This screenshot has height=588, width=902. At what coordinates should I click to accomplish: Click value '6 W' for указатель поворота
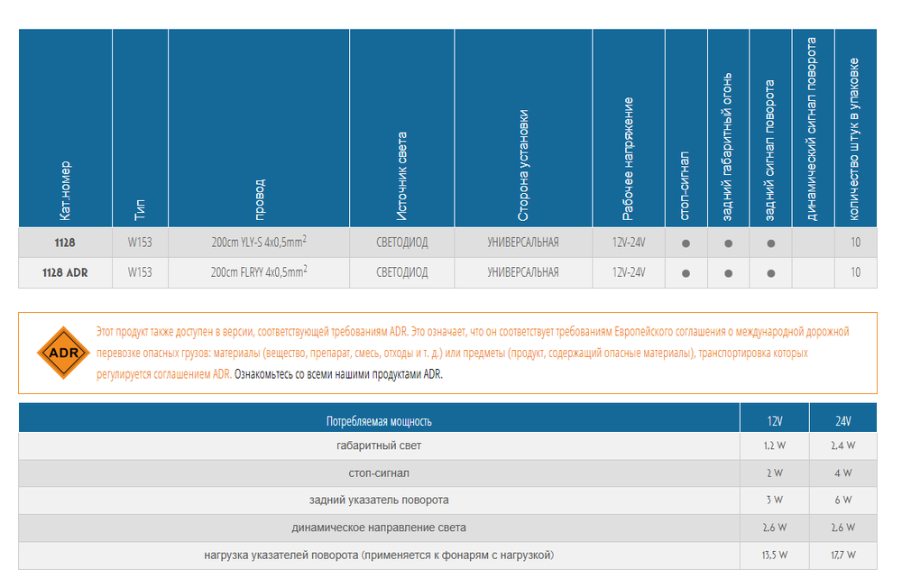pos(842,500)
